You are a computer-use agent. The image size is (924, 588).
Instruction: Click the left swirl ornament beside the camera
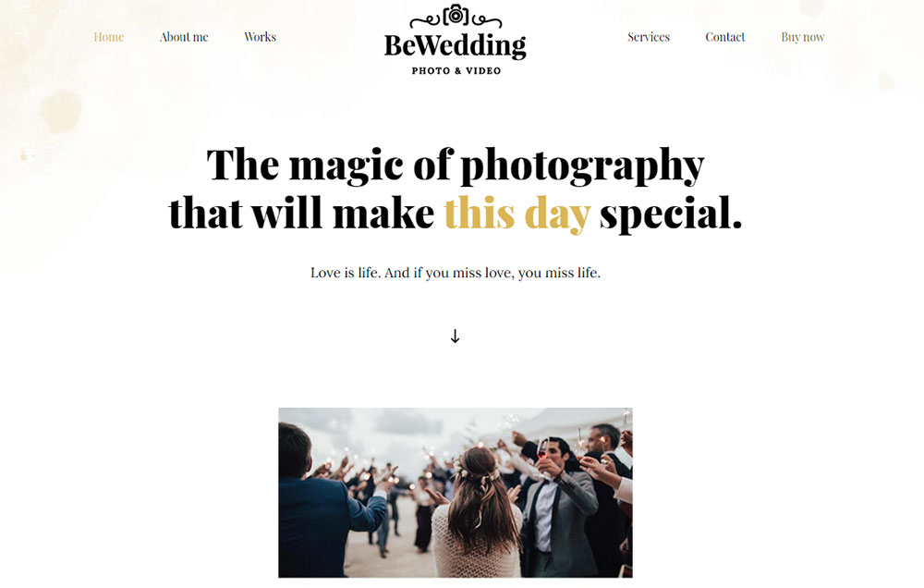(425, 21)
